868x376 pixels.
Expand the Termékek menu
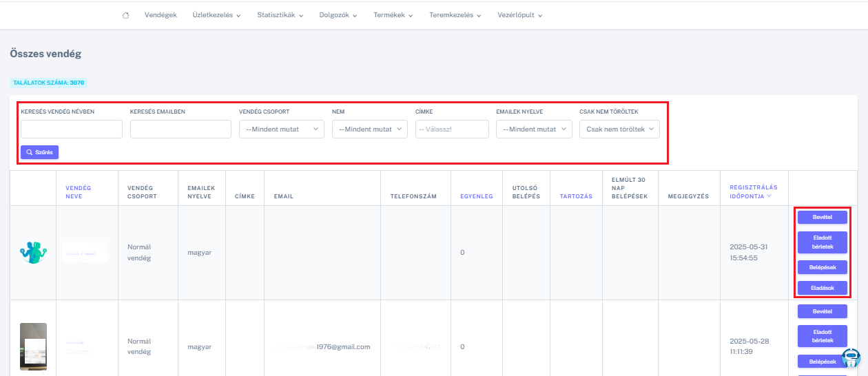pos(393,15)
